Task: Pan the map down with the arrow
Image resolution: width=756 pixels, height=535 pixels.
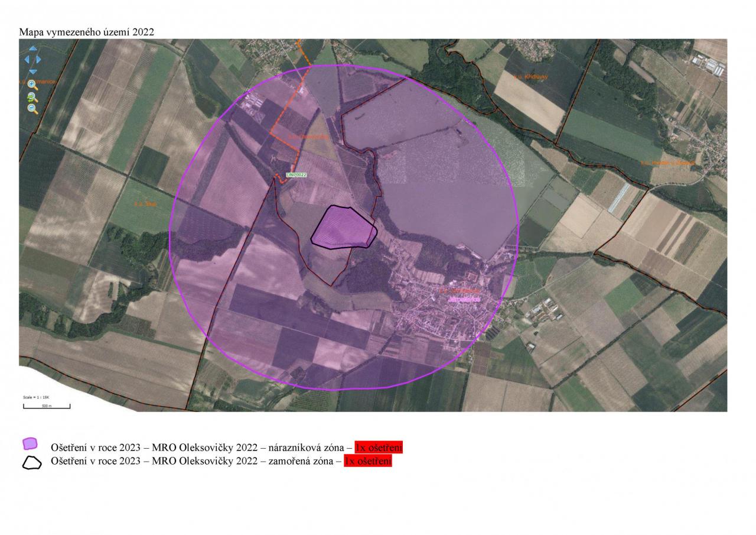Action: click(x=32, y=71)
